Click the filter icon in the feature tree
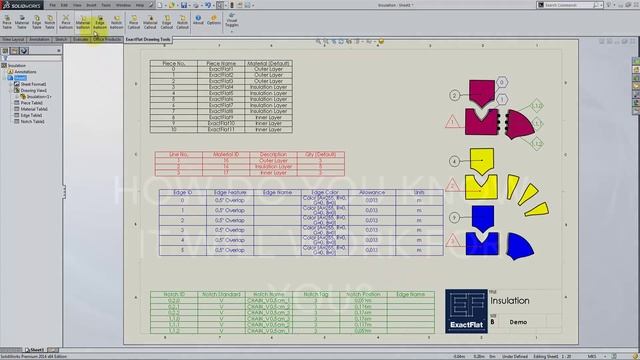The image size is (640, 360). coord(4,58)
